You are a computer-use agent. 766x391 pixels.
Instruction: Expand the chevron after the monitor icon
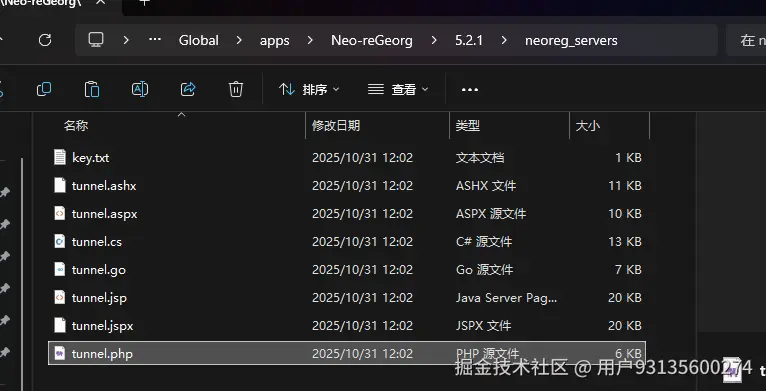pos(126,40)
